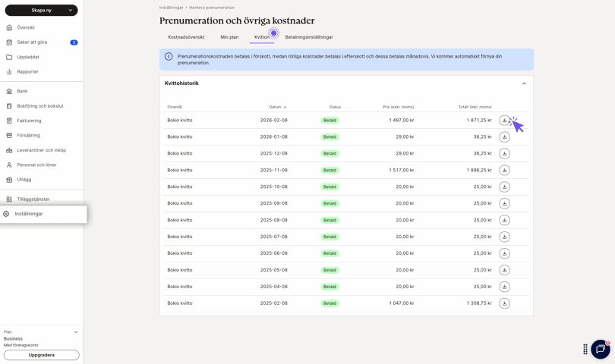Go to Rapporter in the sidebar
Screen dimensions: 615x364
point(27,72)
